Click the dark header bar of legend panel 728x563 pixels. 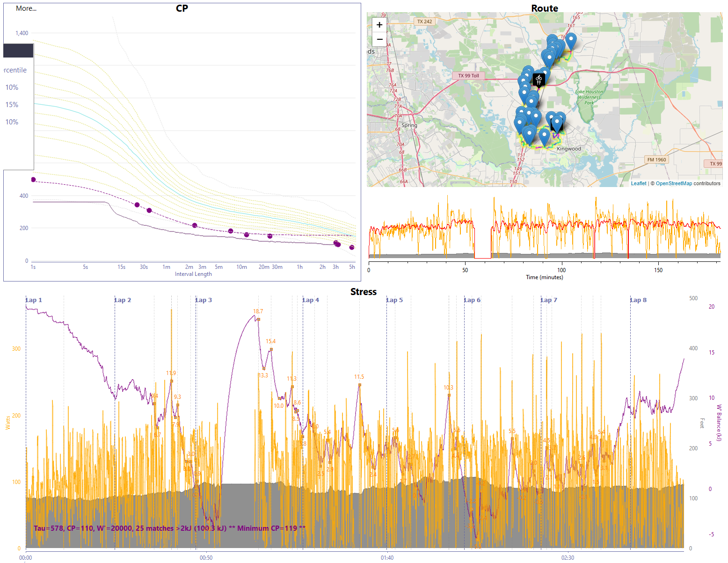pos(18,51)
